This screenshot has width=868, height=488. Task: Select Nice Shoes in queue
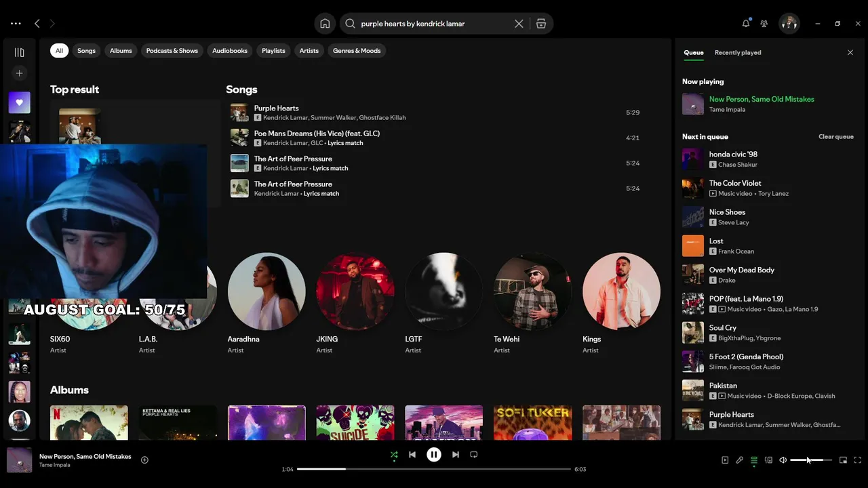click(768, 217)
